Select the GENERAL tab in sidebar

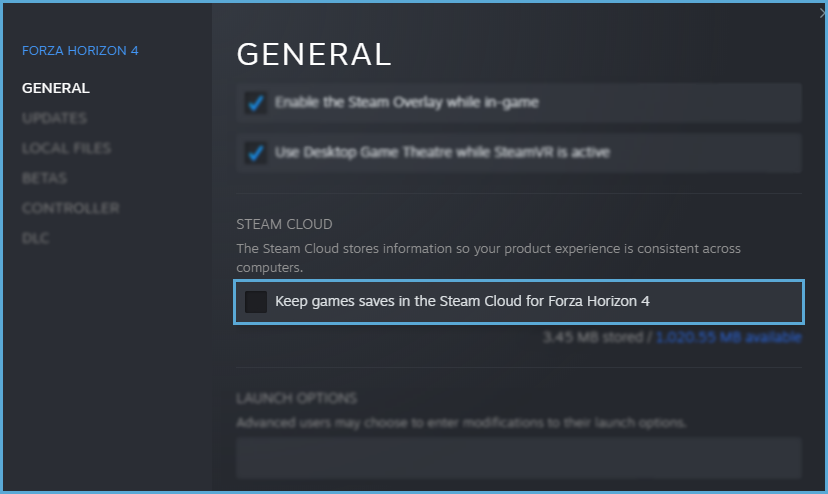point(56,88)
